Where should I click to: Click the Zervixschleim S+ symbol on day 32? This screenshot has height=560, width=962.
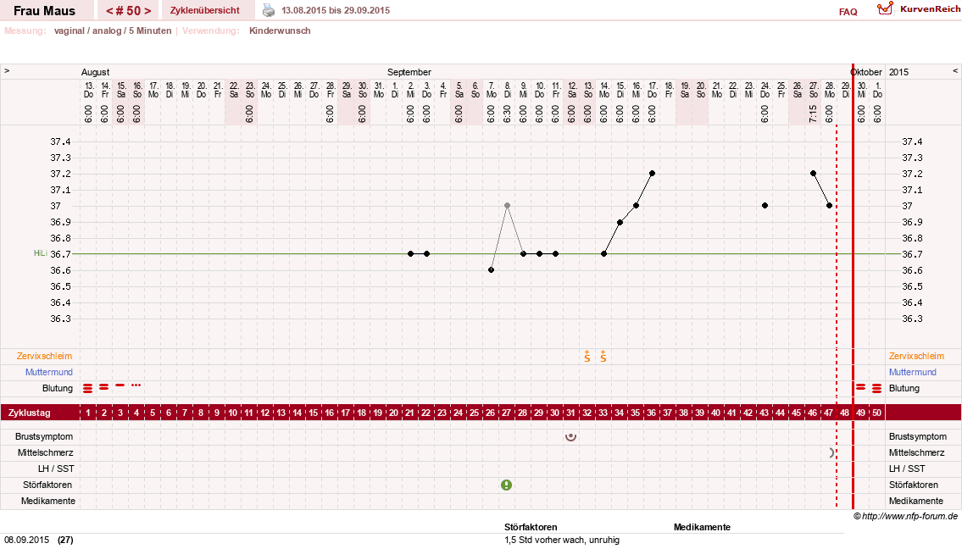click(x=587, y=356)
